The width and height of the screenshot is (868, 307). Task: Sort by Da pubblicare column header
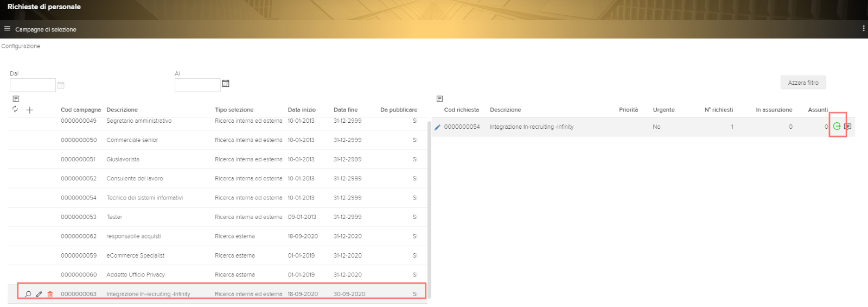(399, 110)
